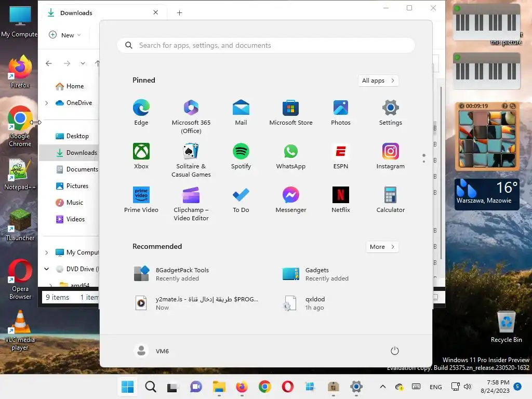The image size is (532, 399).
Task: Click the weather gadget showing Warszawa
Action: coord(486,194)
